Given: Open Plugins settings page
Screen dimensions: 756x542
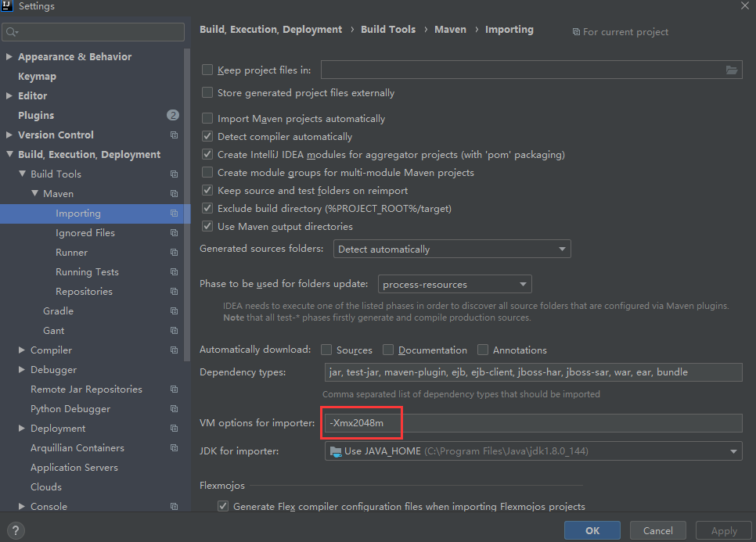Looking at the screenshot, I should 36,116.
